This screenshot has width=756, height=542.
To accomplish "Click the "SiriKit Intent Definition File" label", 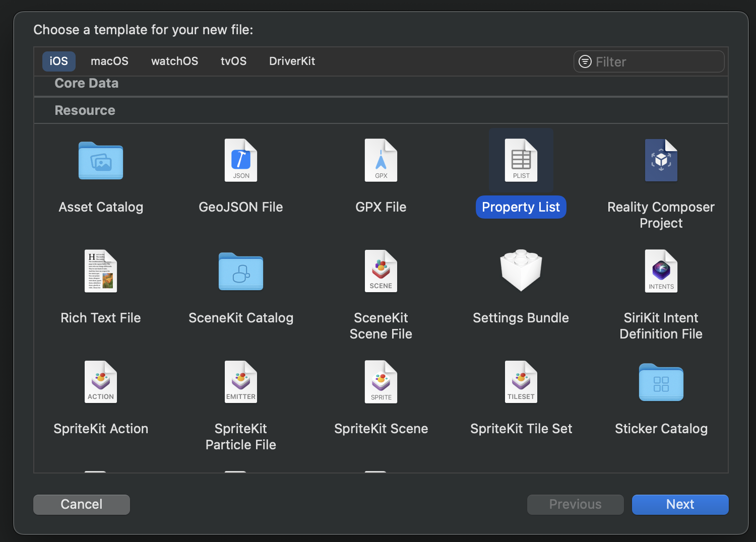I will pos(661,326).
